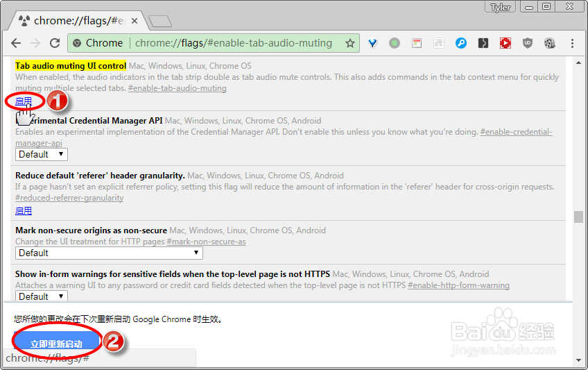Go back using the back arrow
This screenshot has width=588, height=370.
click(x=16, y=43)
